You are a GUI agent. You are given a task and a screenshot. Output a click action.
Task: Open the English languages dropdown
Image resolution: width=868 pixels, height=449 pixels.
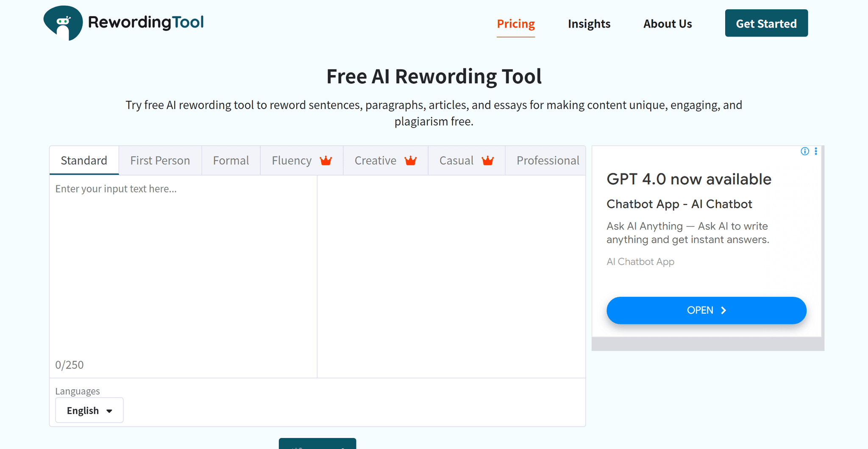[89, 410]
